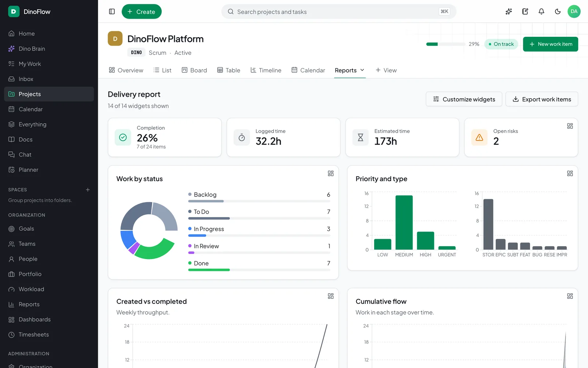Viewport: 588px width, 368px height.
Task: Click the Create button
Action: point(141,11)
